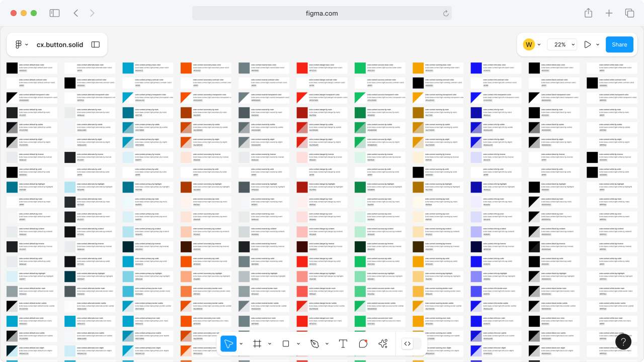The height and width of the screenshot is (362, 644).
Task: Go forward in the browser
Action: tap(92, 13)
